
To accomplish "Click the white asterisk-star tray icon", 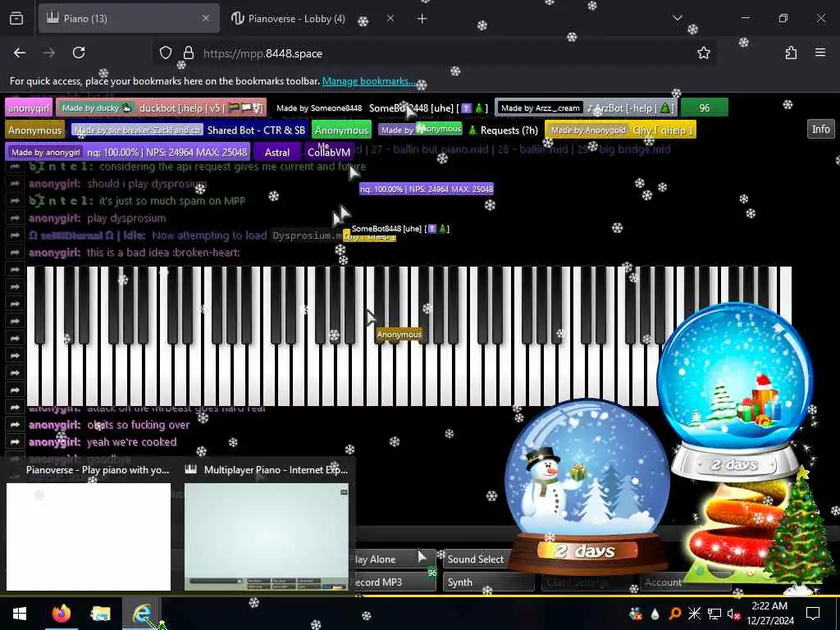I will (x=694, y=614).
